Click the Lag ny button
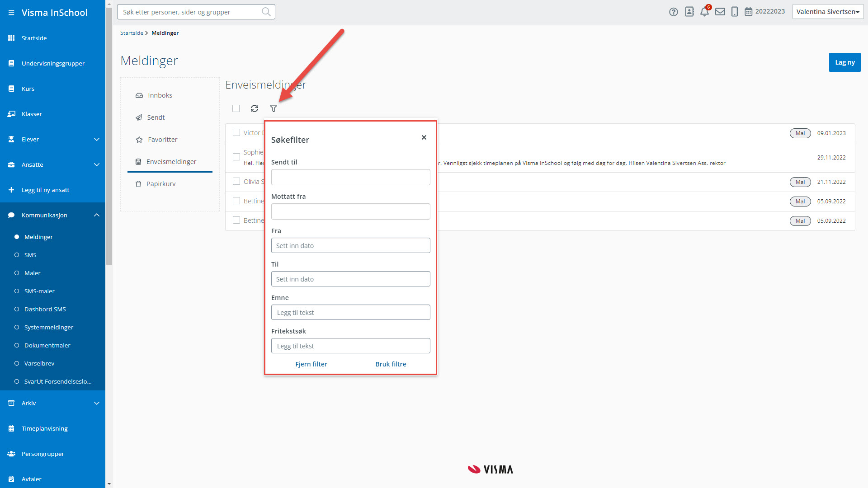This screenshot has width=868, height=488. pyautogui.click(x=844, y=62)
